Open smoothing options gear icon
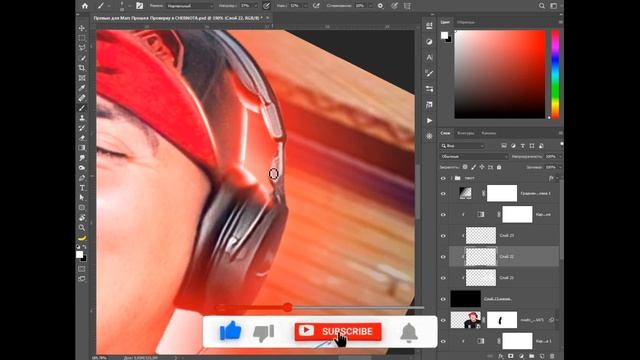The width and height of the screenshot is (640, 360). click(380, 6)
